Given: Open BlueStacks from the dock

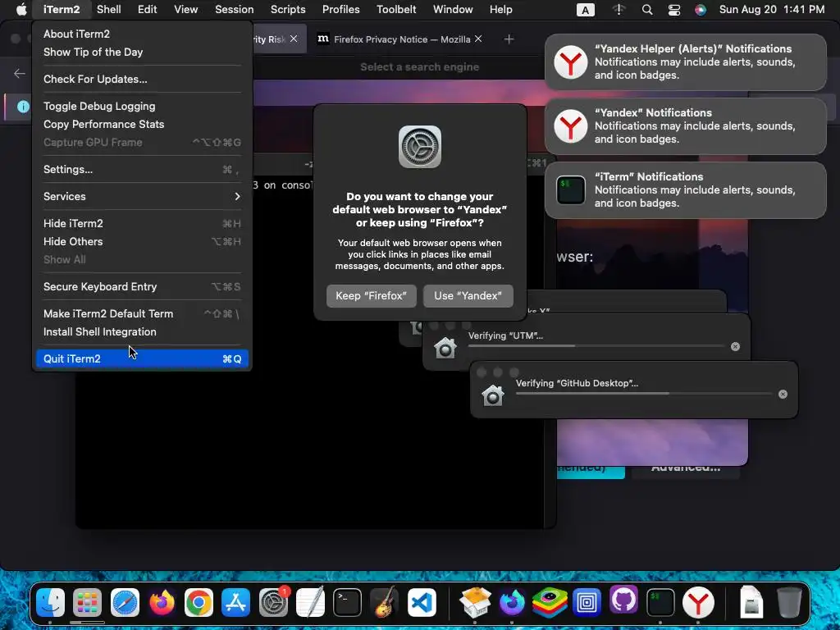Looking at the screenshot, I should click(550, 602).
